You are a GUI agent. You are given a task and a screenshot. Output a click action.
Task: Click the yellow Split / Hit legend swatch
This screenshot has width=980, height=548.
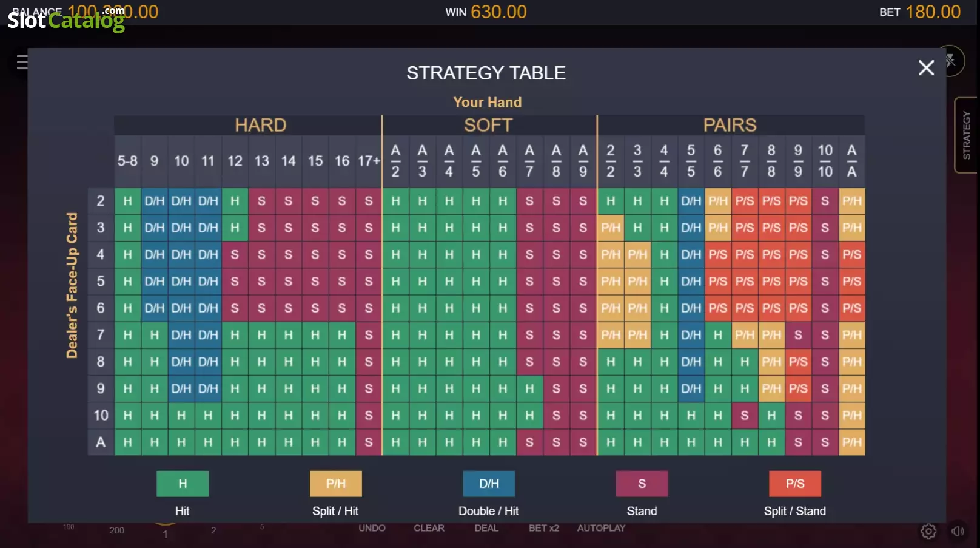pos(335,484)
